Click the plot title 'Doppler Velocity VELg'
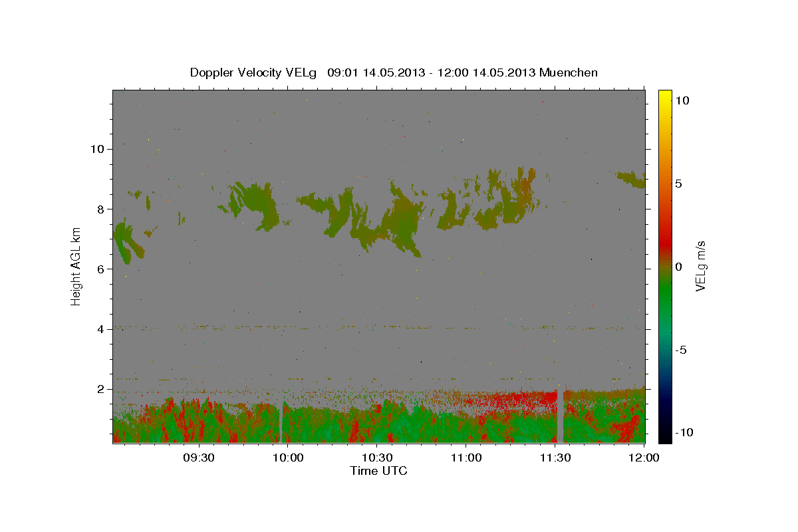 254,72
